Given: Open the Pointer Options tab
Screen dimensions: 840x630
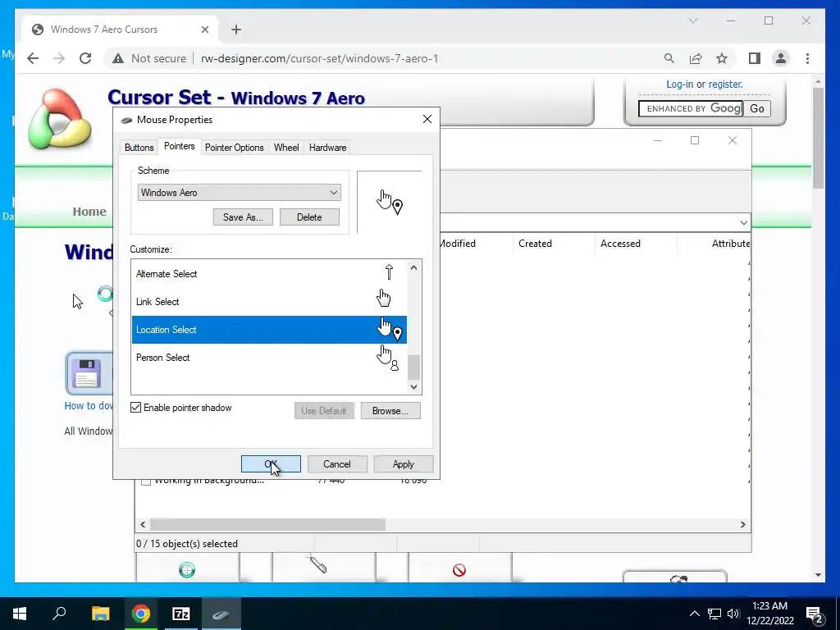Looking at the screenshot, I should pos(234,148).
